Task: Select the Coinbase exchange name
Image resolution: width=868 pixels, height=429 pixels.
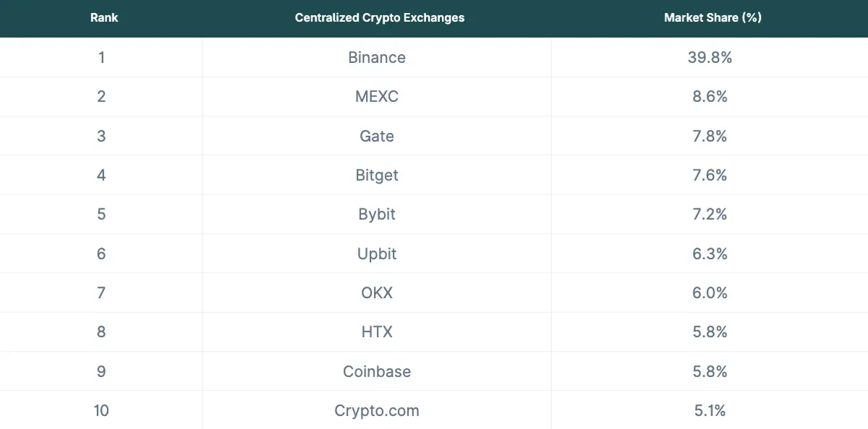Action: (377, 371)
